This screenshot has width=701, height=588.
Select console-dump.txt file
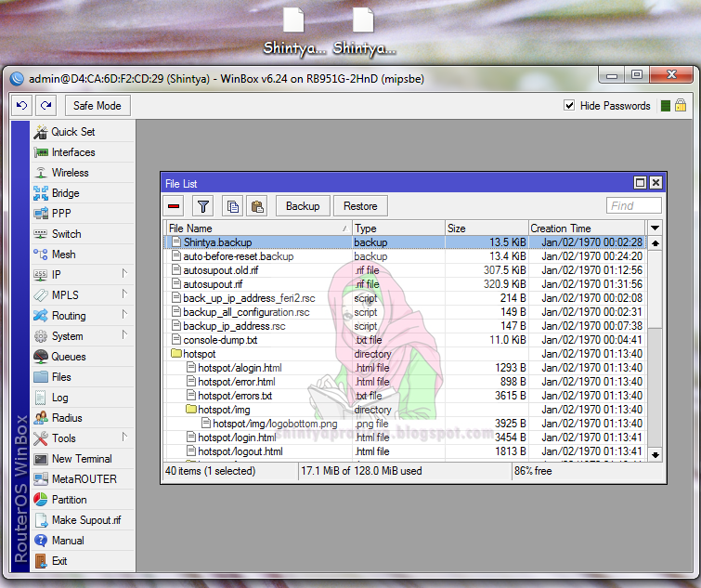(x=405, y=340)
